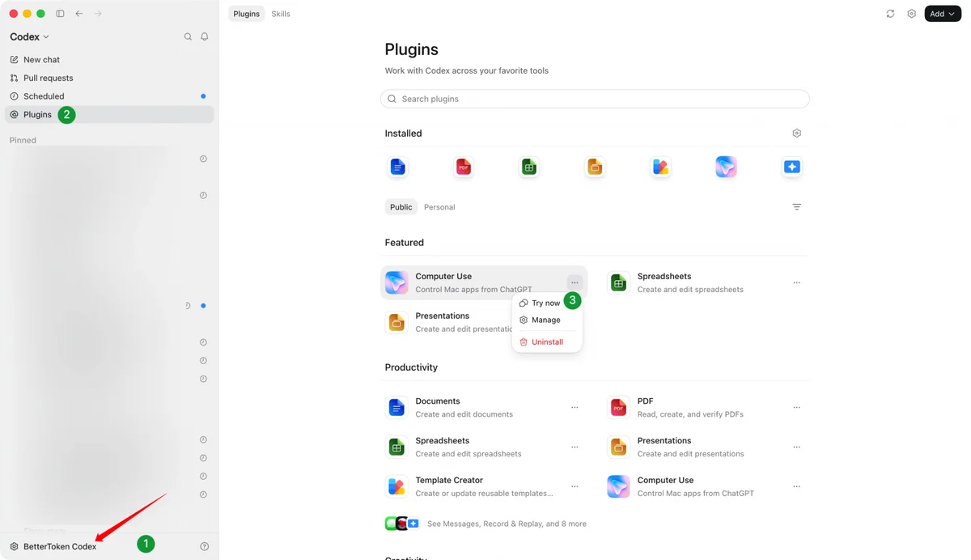
Task: Open Featured Spreadsheets more-options menu
Action: 797,282
